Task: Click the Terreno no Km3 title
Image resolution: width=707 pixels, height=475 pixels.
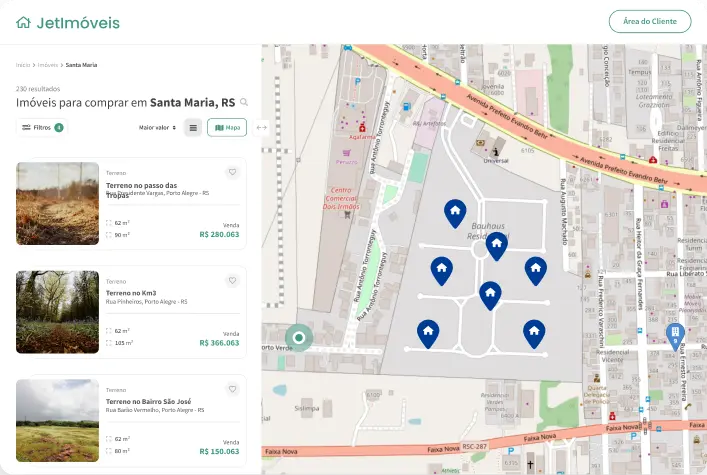Action: pyautogui.click(x=131, y=293)
